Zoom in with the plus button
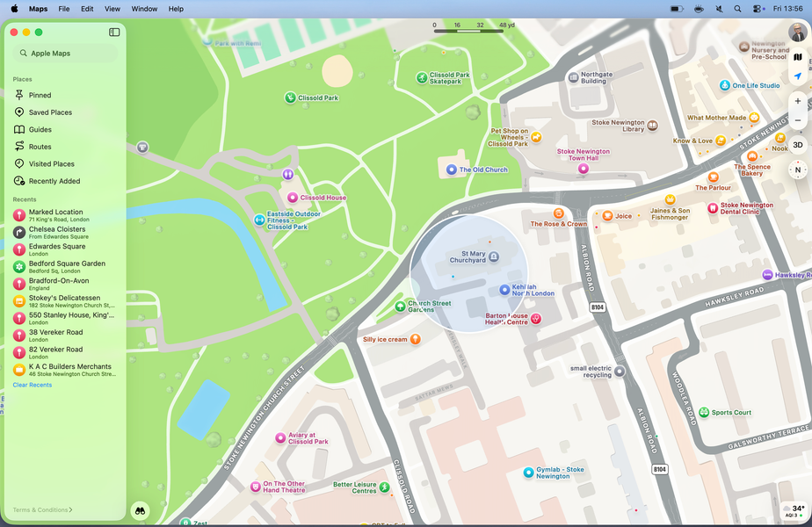 (x=798, y=101)
